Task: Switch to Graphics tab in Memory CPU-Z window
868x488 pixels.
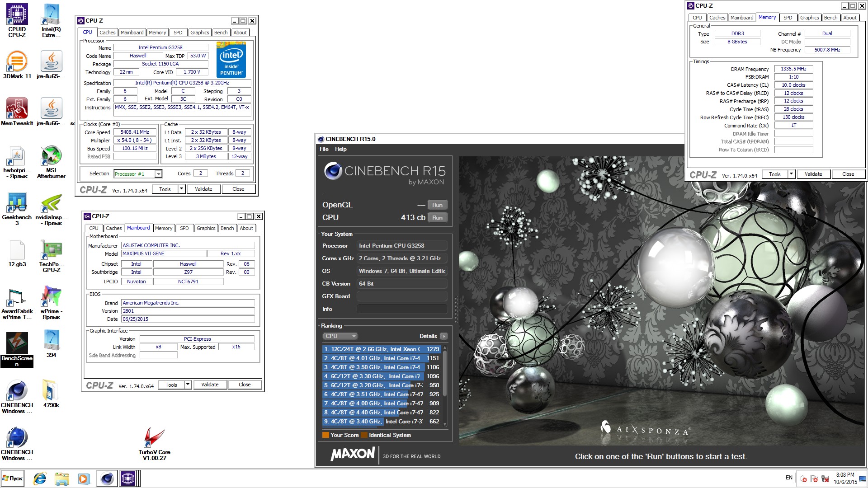Action: [809, 18]
